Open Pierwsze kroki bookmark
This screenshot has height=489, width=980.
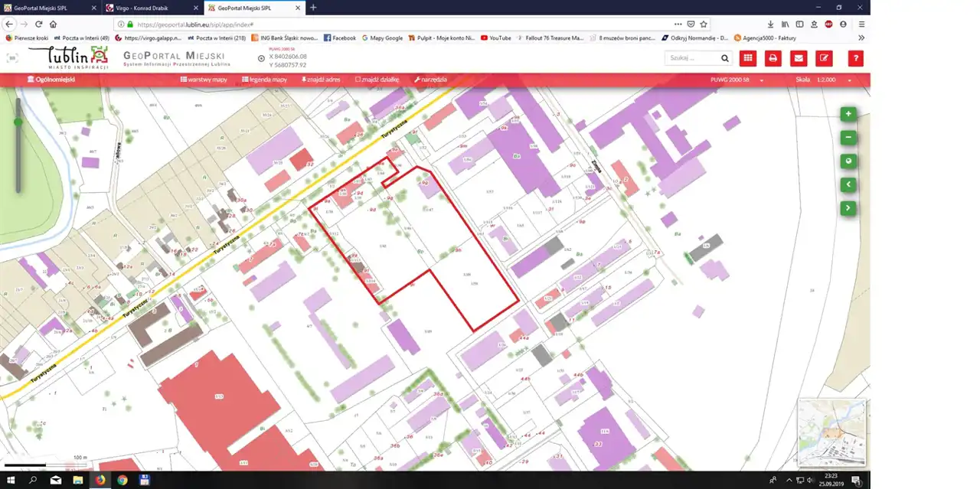click(x=27, y=37)
